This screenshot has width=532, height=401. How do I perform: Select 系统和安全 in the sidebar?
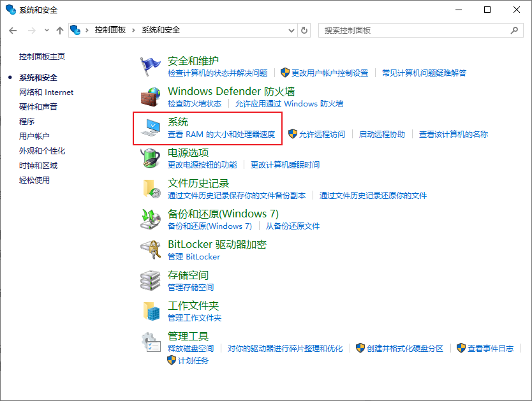(38, 78)
